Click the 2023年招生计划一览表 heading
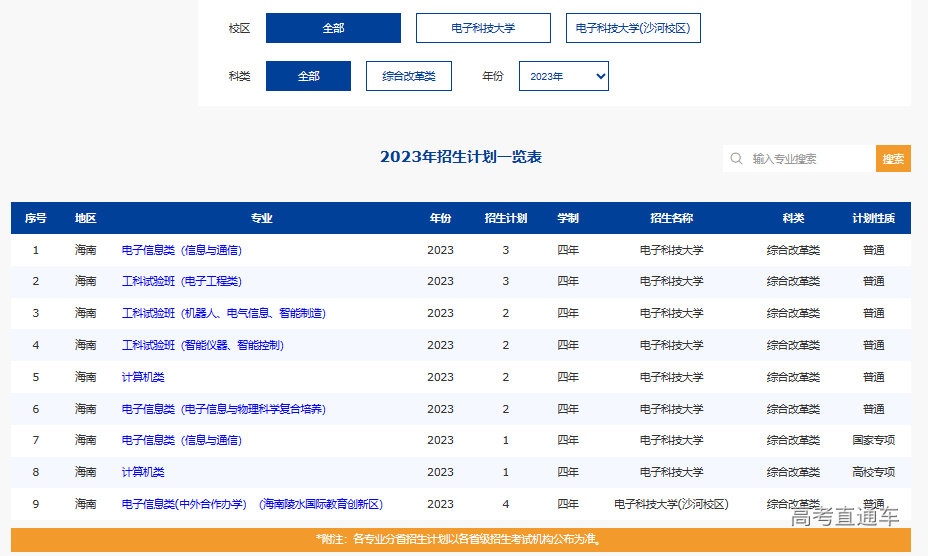Image resolution: width=928 pixels, height=556 pixels. click(x=461, y=157)
